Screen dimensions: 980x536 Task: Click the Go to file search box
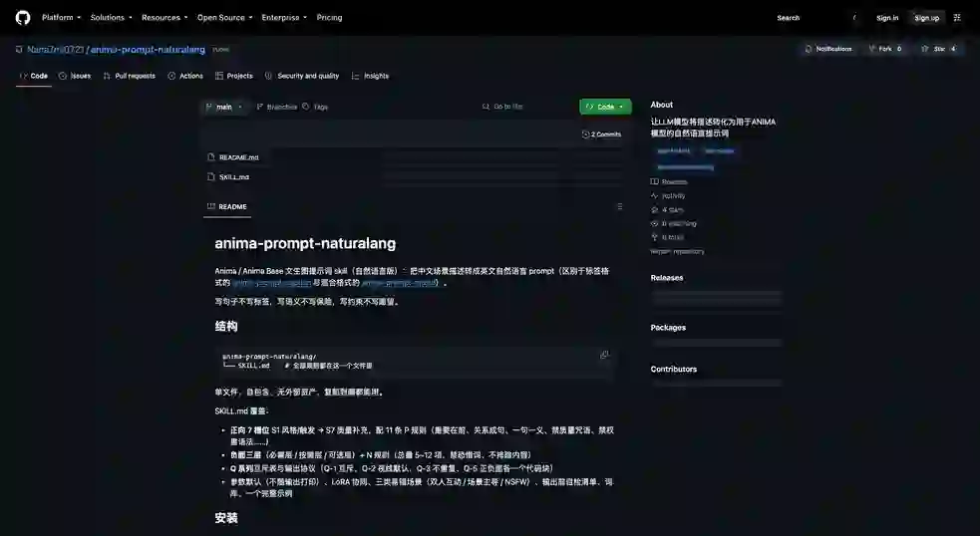(x=525, y=107)
